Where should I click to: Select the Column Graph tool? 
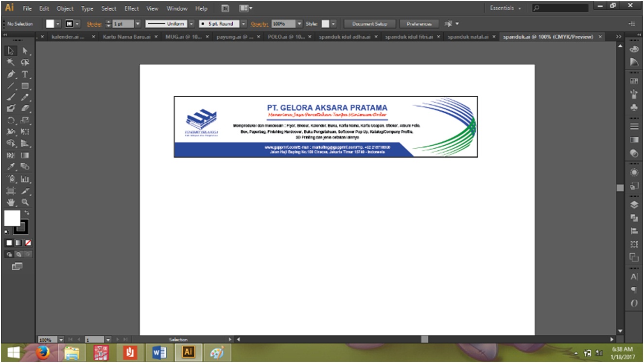[x=25, y=179]
